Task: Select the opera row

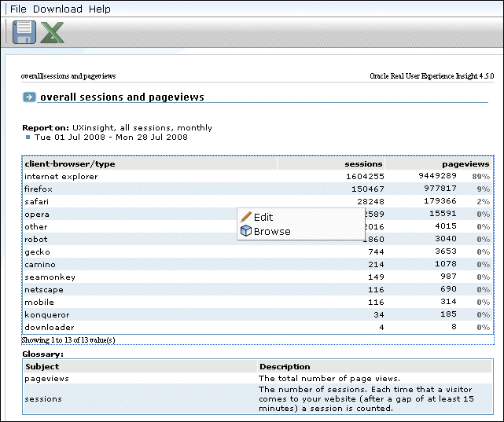Action: pyautogui.click(x=258, y=214)
